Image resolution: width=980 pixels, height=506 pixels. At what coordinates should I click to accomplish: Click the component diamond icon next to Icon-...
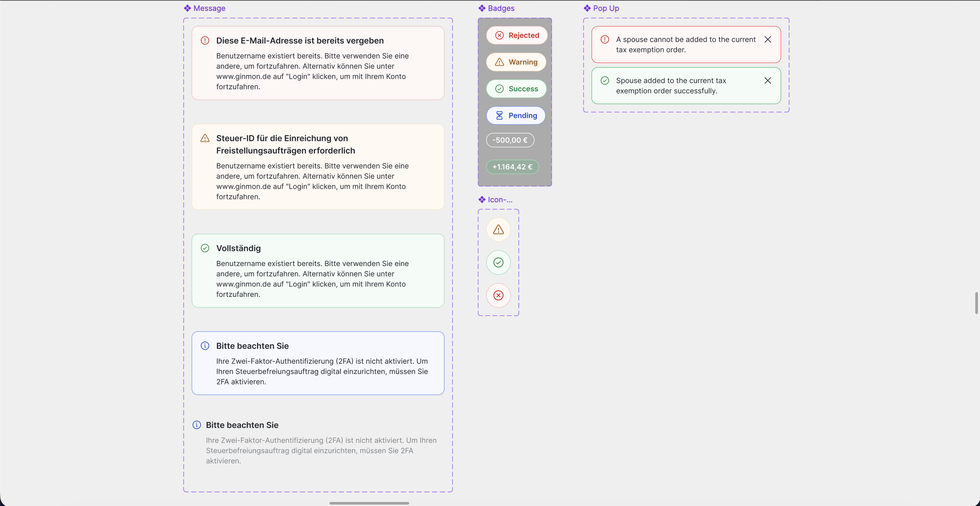481,199
